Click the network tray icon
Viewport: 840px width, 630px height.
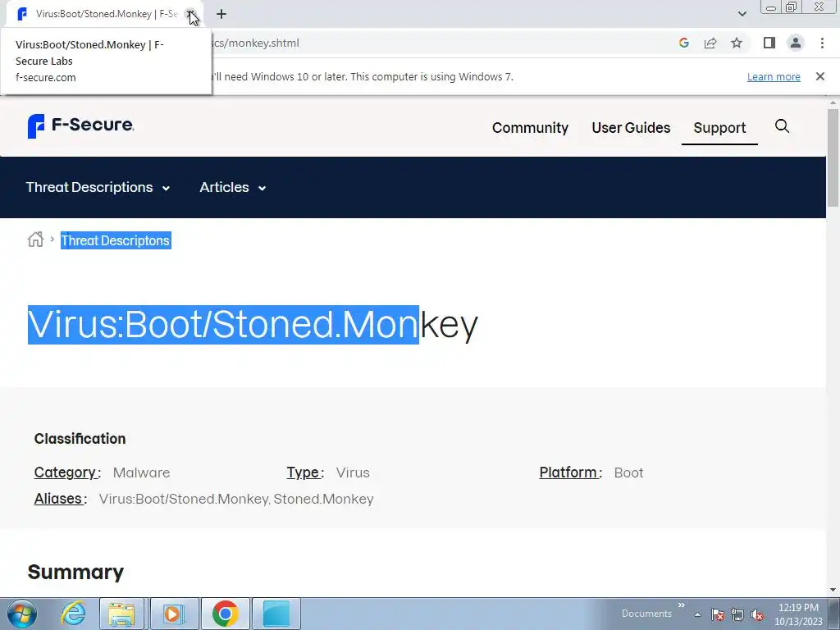point(737,614)
